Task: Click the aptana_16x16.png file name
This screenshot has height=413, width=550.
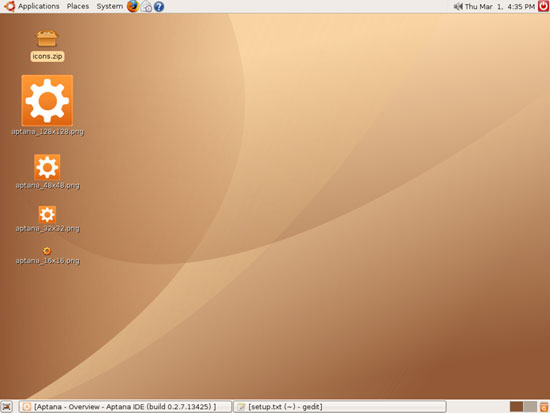Action: pyautogui.click(x=48, y=261)
